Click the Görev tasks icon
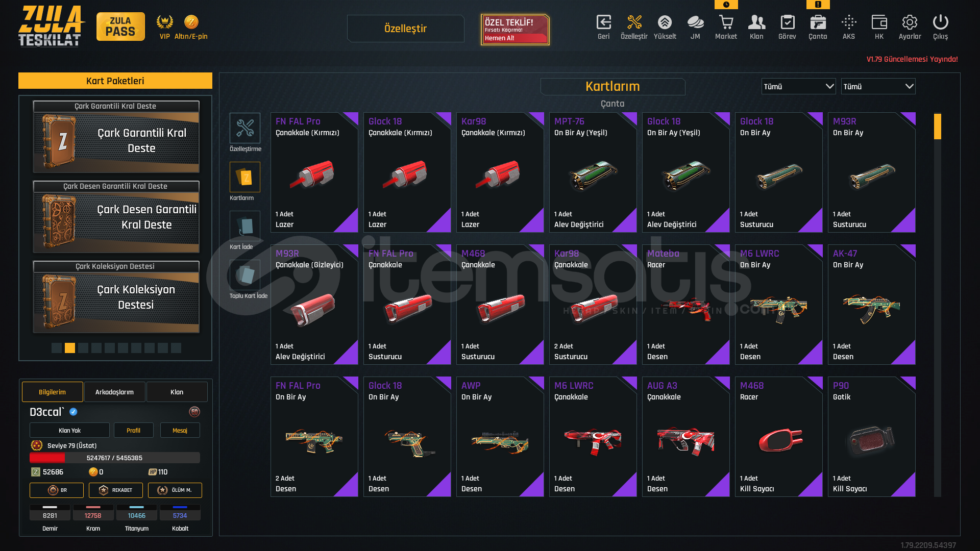Screen dimensions: 980x551 (x=787, y=22)
